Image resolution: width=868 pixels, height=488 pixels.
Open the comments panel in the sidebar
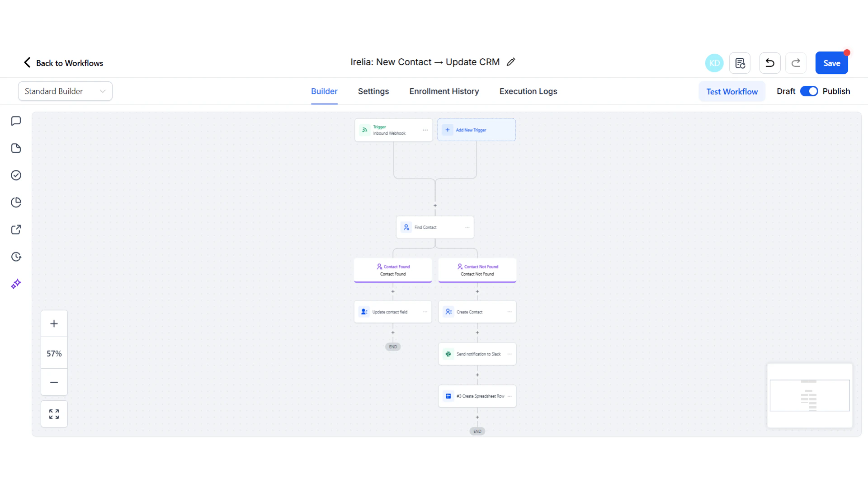(16, 121)
